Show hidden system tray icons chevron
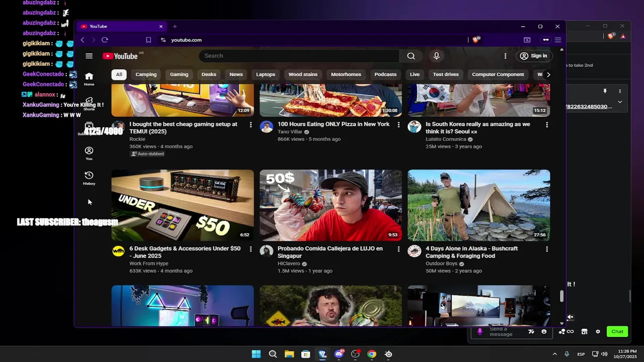 (554, 354)
